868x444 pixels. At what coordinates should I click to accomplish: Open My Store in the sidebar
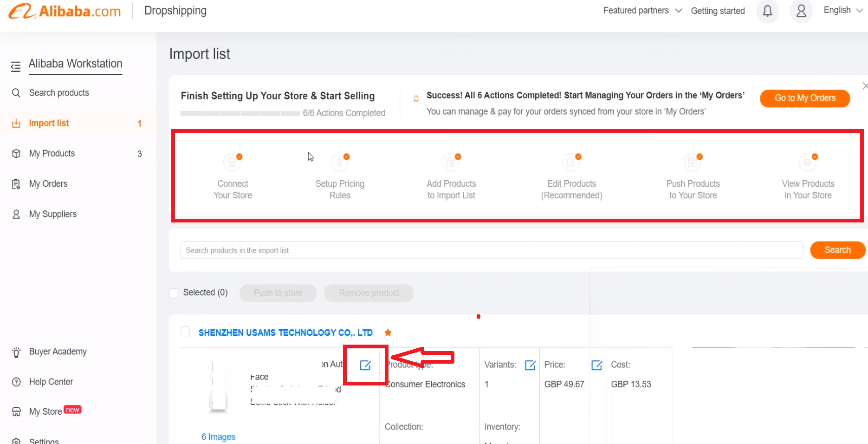pos(45,412)
